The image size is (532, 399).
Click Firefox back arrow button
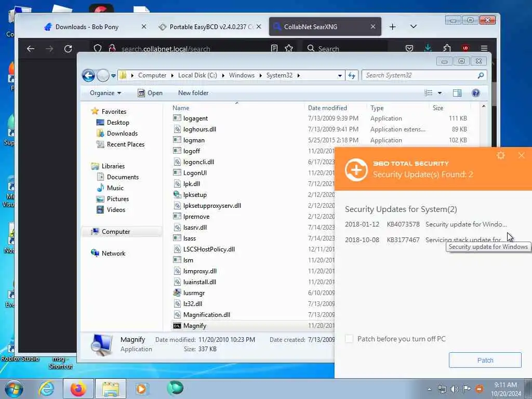31,49
